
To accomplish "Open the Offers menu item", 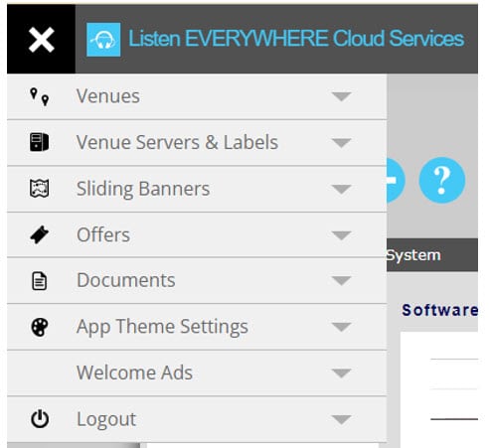I will click(x=197, y=234).
